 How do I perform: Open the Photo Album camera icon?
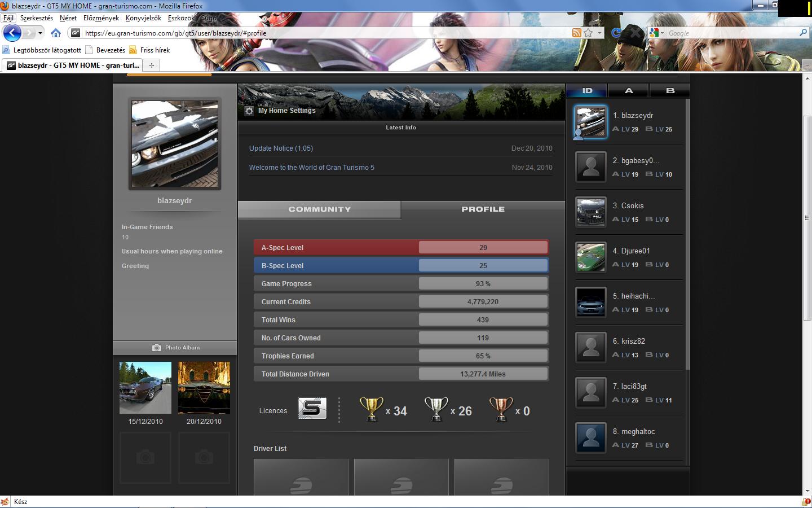(157, 348)
